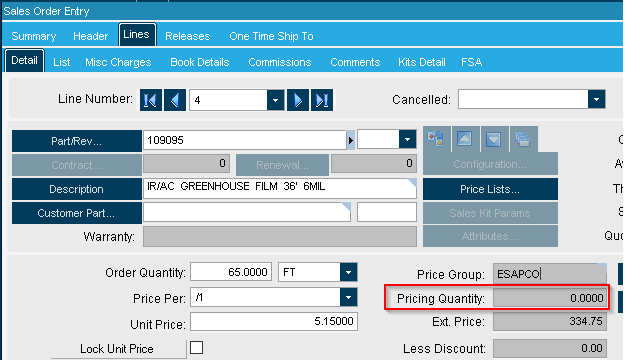Open the revision dropdown next to part
This screenshot has width=628, height=364.
pos(407,140)
